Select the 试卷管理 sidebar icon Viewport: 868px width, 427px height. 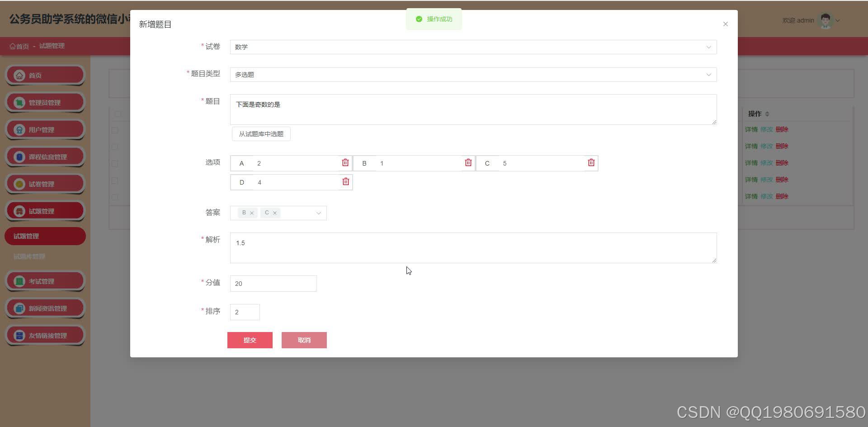click(19, 184)
